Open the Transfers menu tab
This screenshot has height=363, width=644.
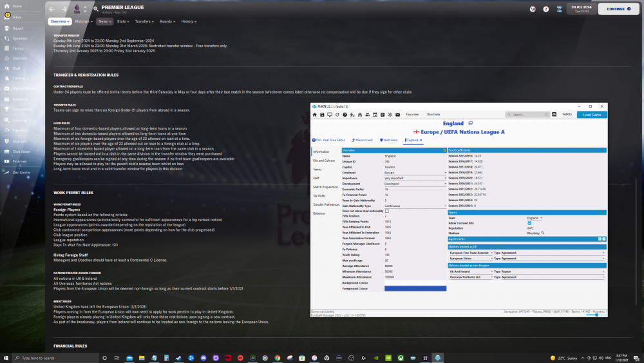[x=144, y=21]
